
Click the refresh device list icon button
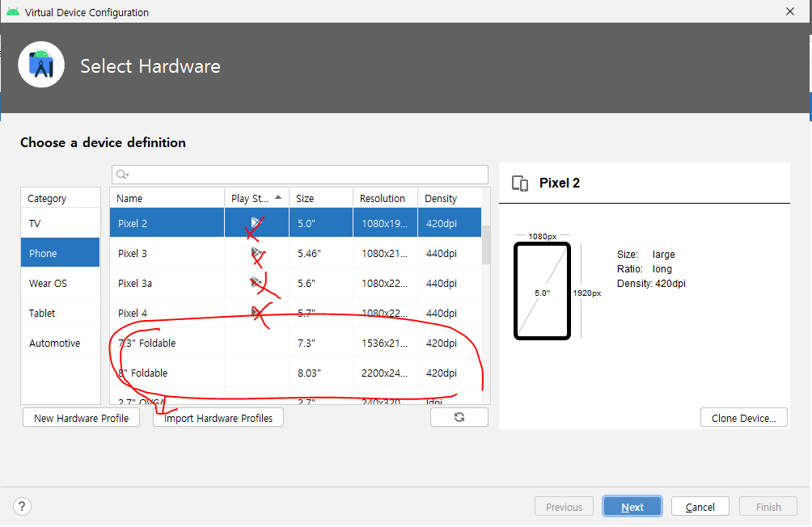point(459,417)
